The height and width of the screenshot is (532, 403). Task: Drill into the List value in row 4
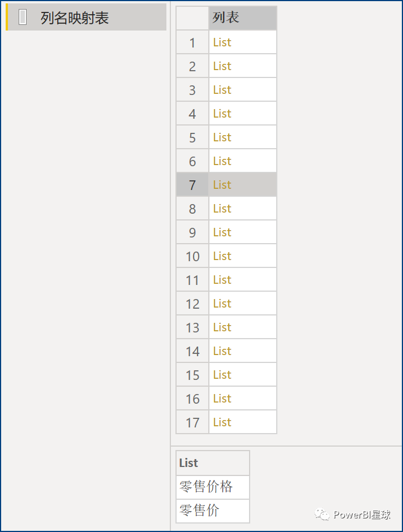222,114
